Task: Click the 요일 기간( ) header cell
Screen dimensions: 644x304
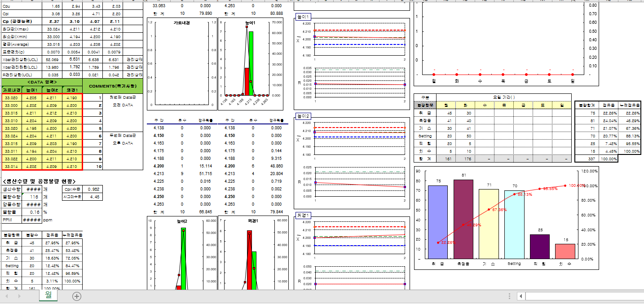Action: click(x=503, y=97)
